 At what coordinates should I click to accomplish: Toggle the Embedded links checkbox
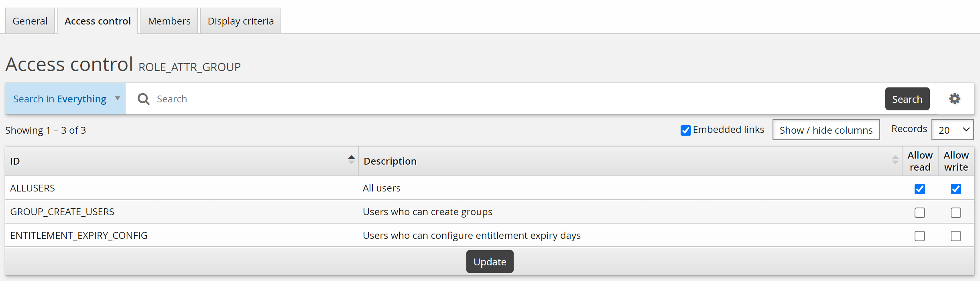(x=685, y=130)
